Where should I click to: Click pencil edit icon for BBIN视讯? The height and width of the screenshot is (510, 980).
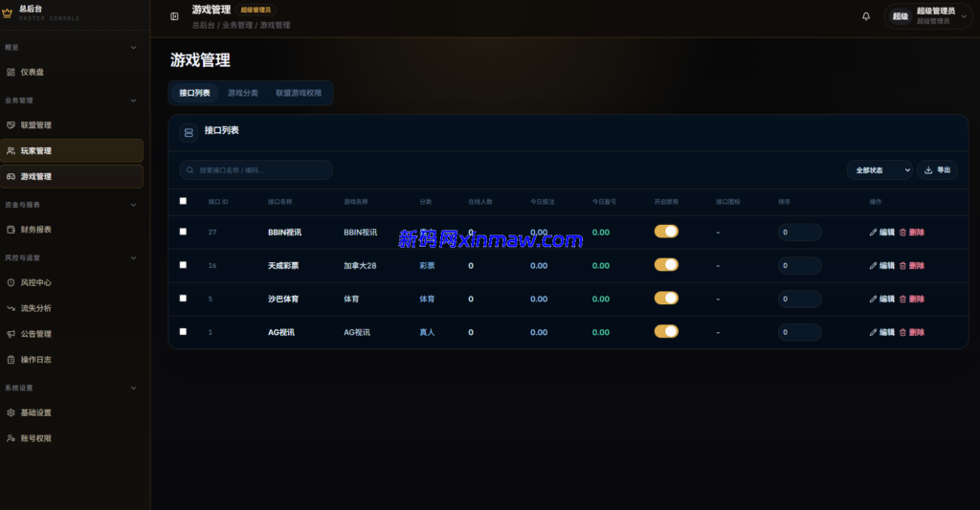873,232
